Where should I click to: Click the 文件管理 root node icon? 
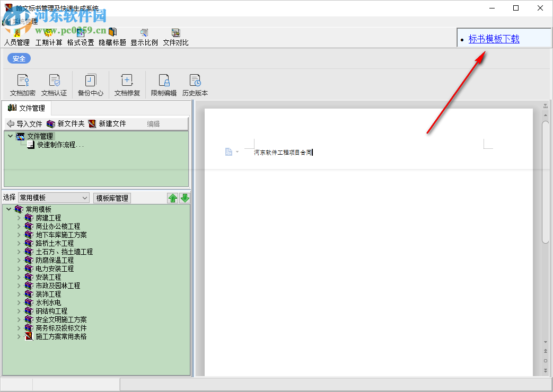tap(21, 137)
